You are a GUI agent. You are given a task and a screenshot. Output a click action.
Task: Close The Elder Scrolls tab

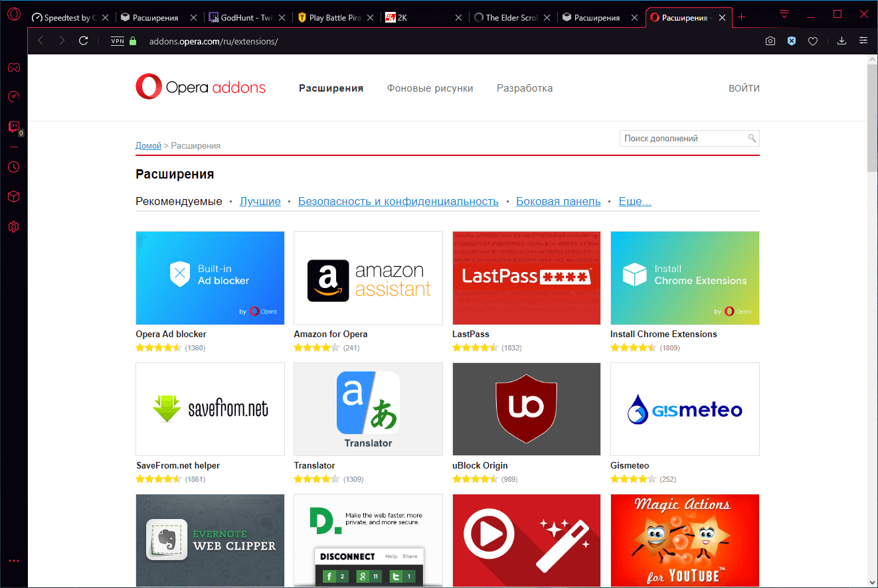[547, 18]
